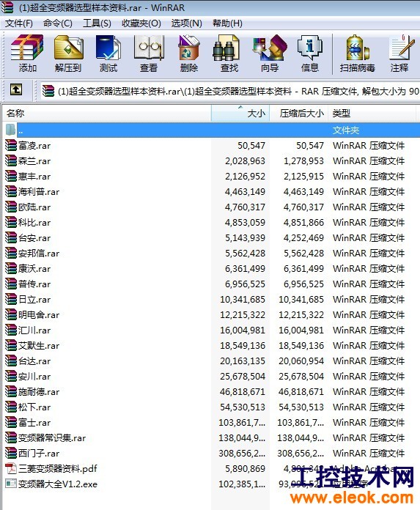Click the 西门子.rar archive icon
The image size is (420, 510).
[11, 453]
